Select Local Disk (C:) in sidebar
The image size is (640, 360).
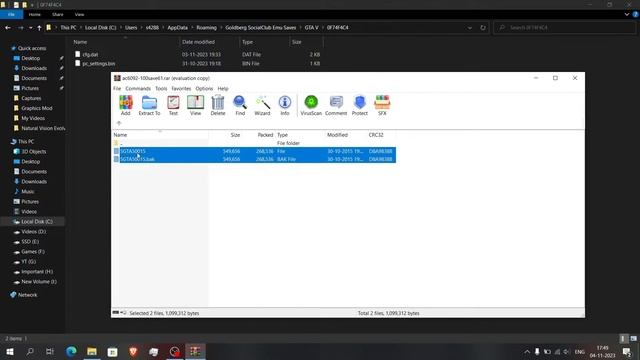coord(37,222)
